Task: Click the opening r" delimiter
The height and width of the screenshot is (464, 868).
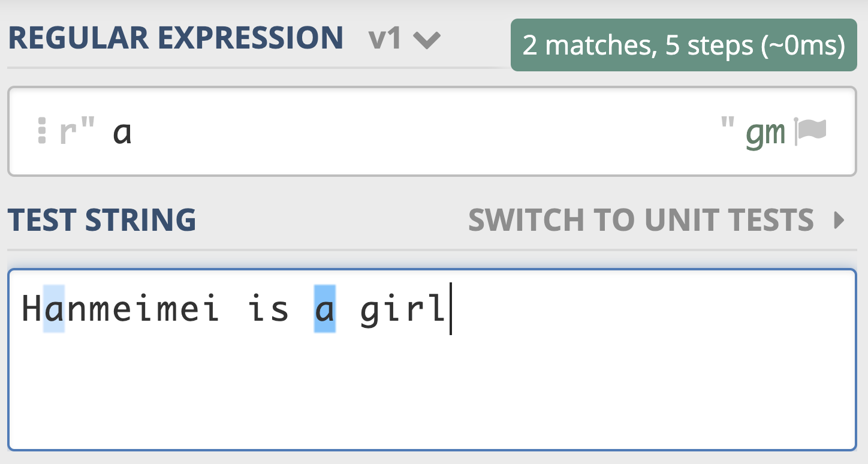Action: coord(77,131)
